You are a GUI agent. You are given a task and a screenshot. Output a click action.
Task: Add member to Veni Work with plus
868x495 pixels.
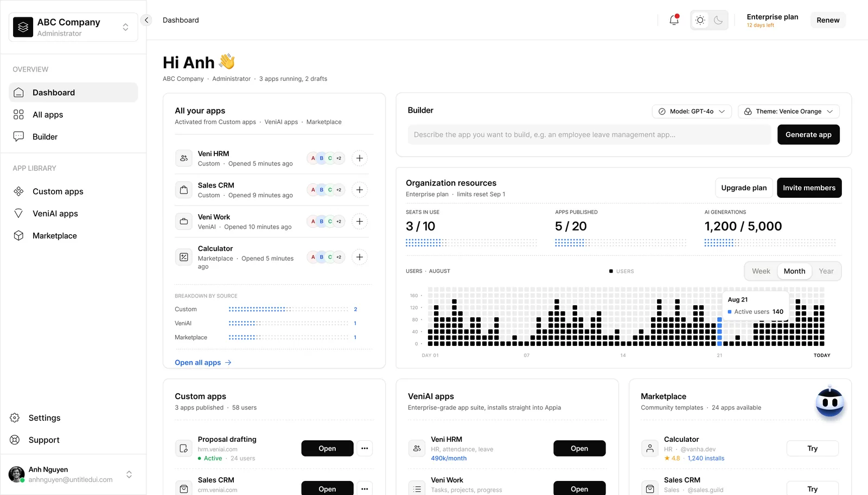tap(360, 221)
